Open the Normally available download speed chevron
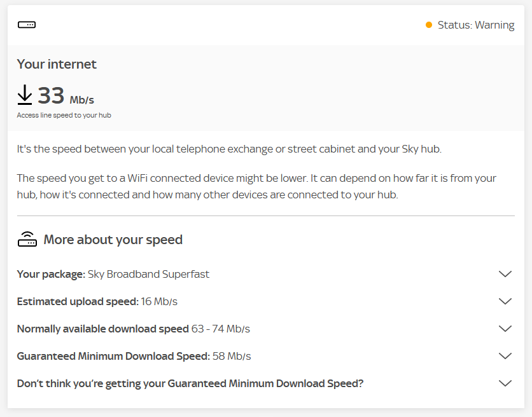532x417 pixels. click(505, 329)
